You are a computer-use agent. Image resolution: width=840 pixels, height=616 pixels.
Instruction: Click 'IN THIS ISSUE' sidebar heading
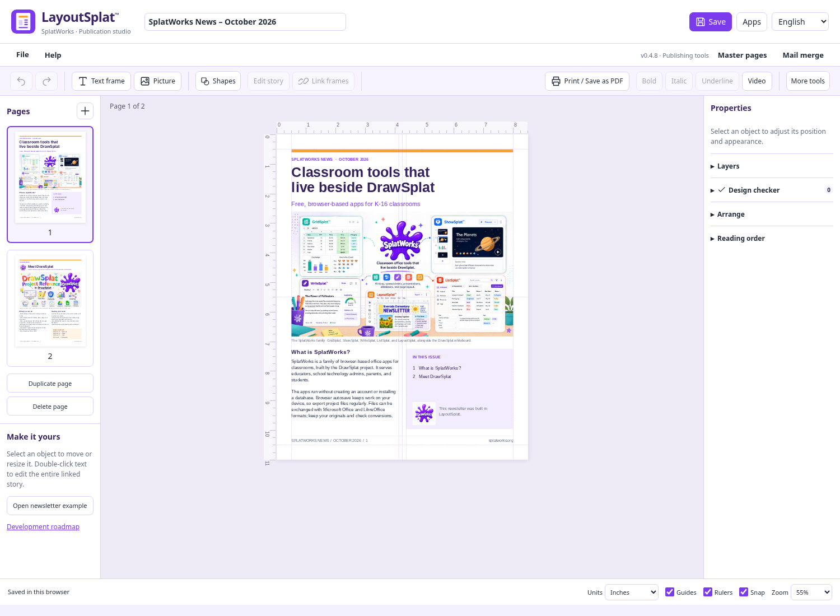click(x=427, y=357)
